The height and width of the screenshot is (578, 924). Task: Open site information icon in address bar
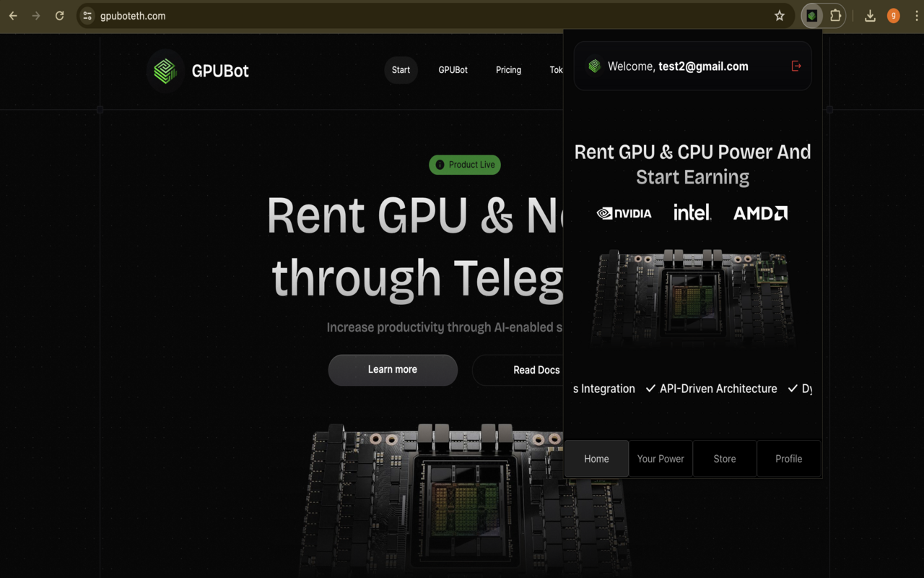tap(87, 15)
